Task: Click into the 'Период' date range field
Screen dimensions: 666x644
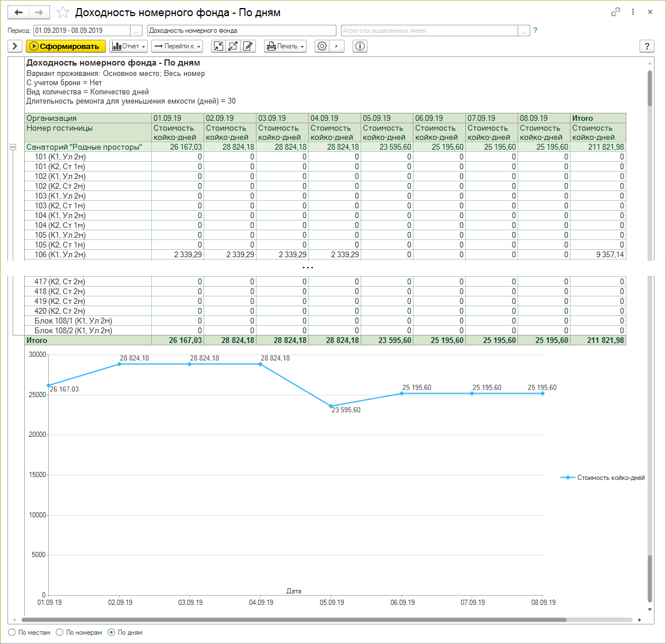Action: tap(82, 31)
